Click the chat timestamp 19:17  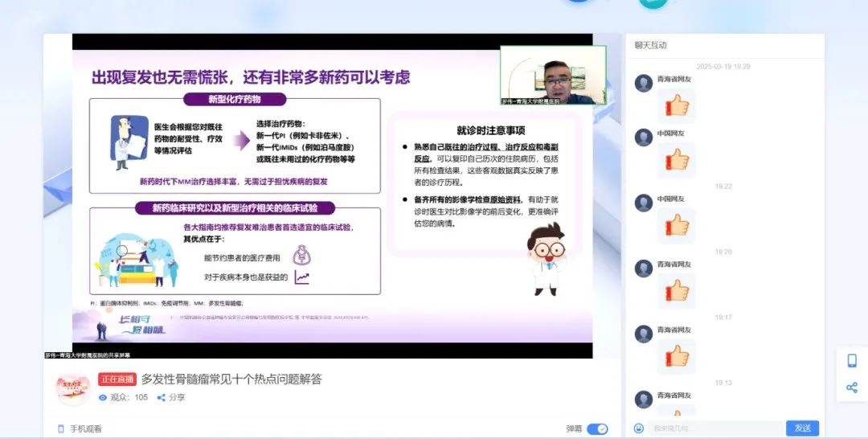723,318
